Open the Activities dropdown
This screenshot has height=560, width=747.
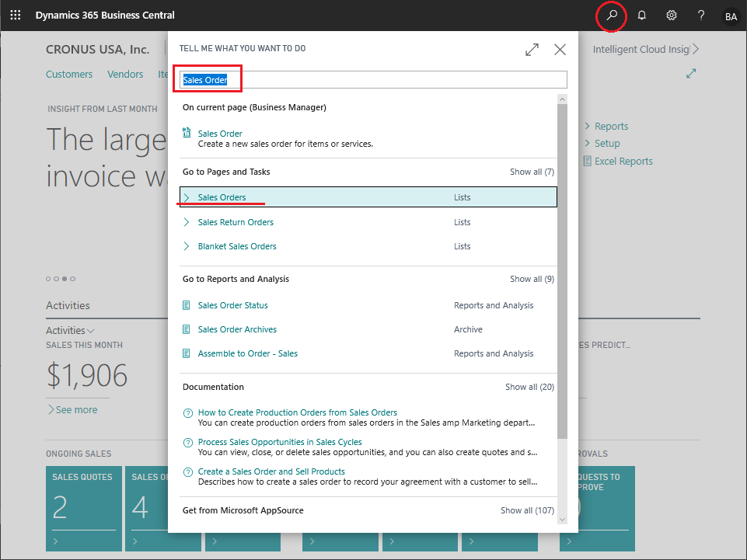click(70, 330)
